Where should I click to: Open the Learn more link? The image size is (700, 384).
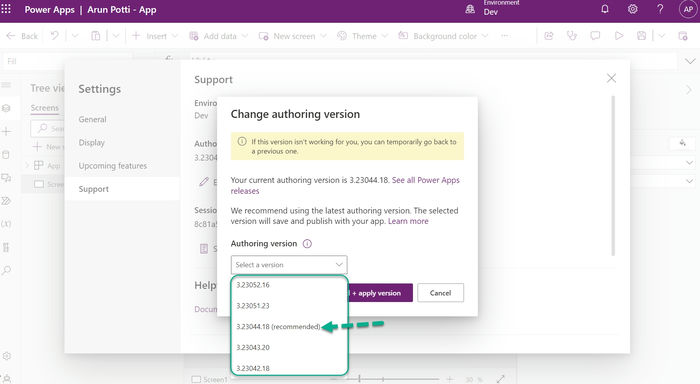[408, 221]
